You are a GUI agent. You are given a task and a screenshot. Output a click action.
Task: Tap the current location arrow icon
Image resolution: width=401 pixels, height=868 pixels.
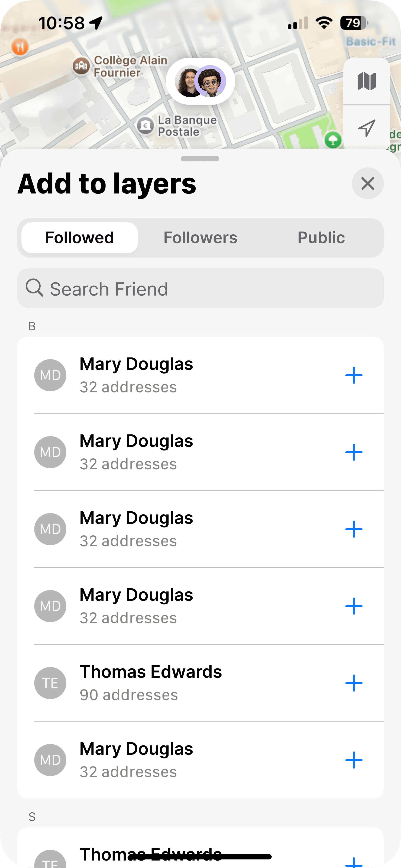[366, 128]
